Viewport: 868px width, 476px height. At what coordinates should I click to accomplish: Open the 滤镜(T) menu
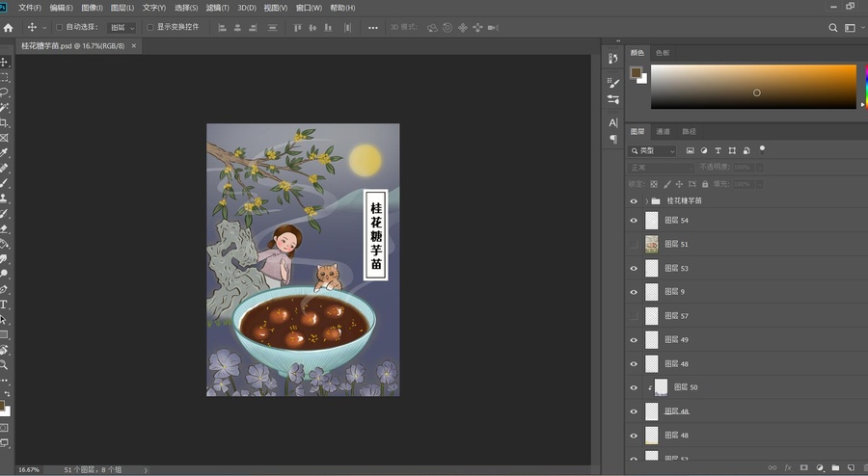pos(218,8)
